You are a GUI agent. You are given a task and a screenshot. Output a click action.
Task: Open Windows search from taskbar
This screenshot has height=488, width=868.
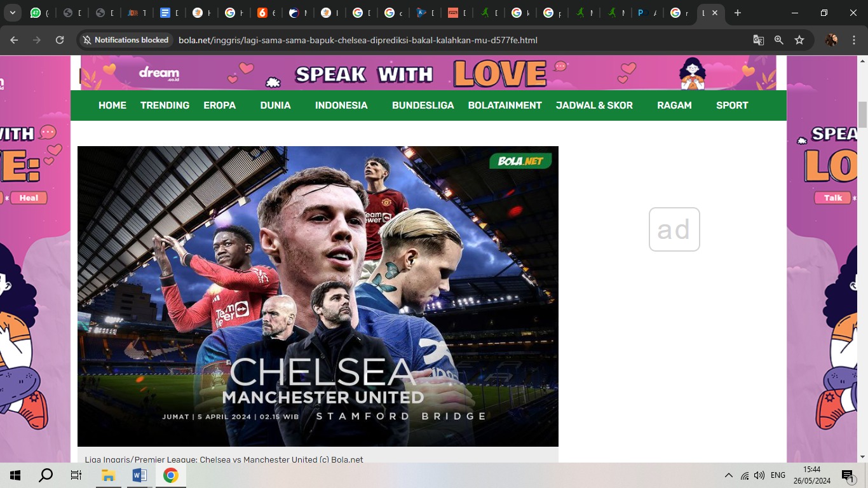[x=46, y=475]
